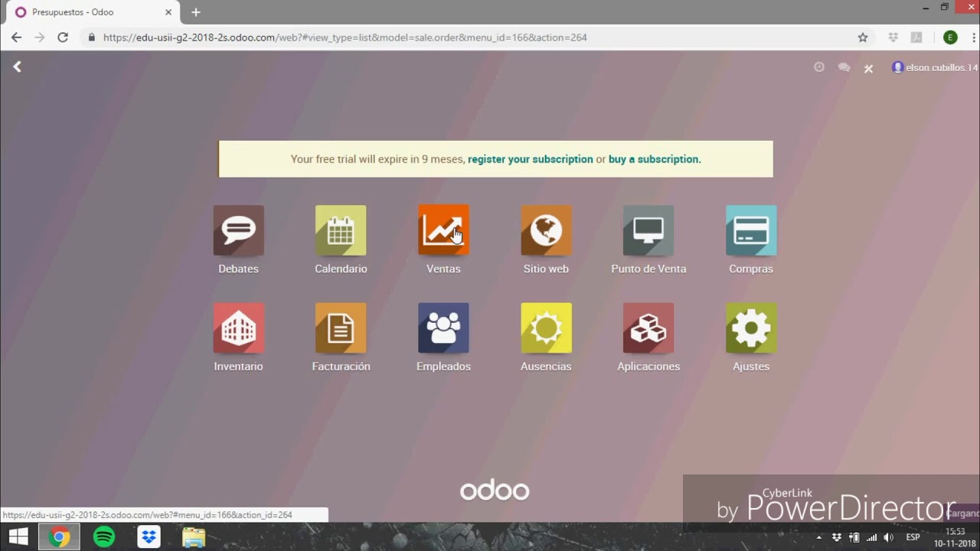Click the register your subscription link
The height and width of the screenshot is (551, 980).
click(530, 159)
